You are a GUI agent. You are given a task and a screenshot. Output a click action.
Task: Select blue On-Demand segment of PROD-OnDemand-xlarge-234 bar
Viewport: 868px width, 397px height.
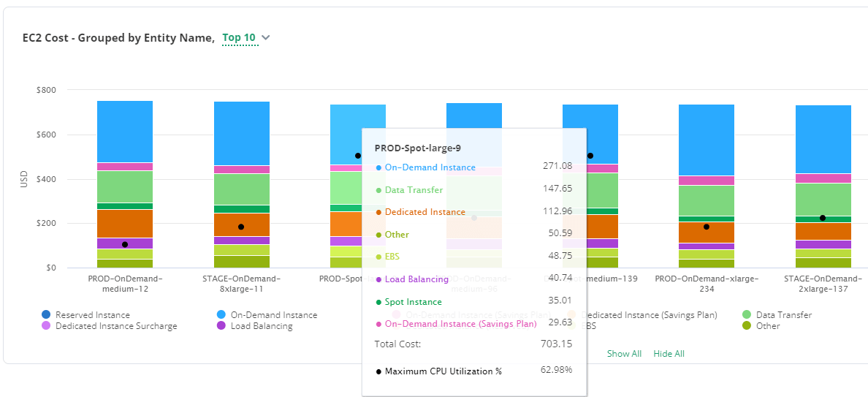click(707, 140)
